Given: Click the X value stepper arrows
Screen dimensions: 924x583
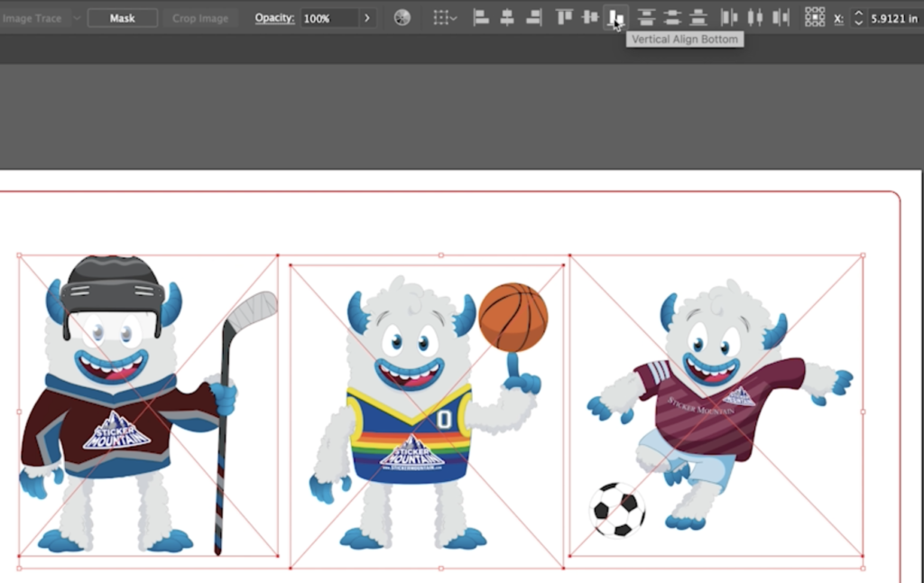Looking at the screenshot, I should tap(859, 18).
